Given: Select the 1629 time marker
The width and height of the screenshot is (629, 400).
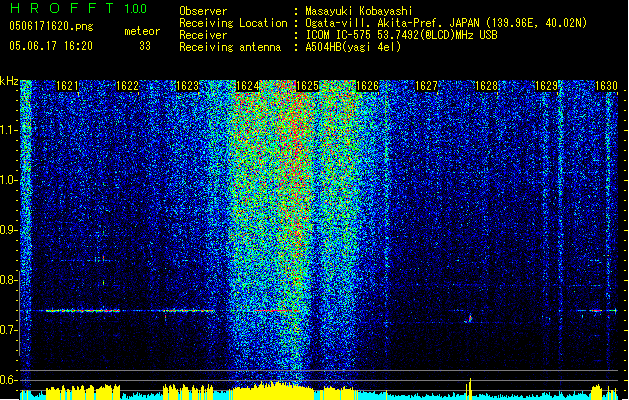Looking at the screenshot, I should tap(546, 86).
